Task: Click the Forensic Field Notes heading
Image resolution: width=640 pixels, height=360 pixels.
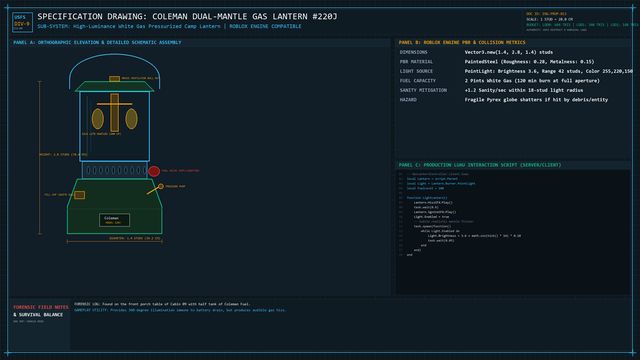Action: coord(41,307)
